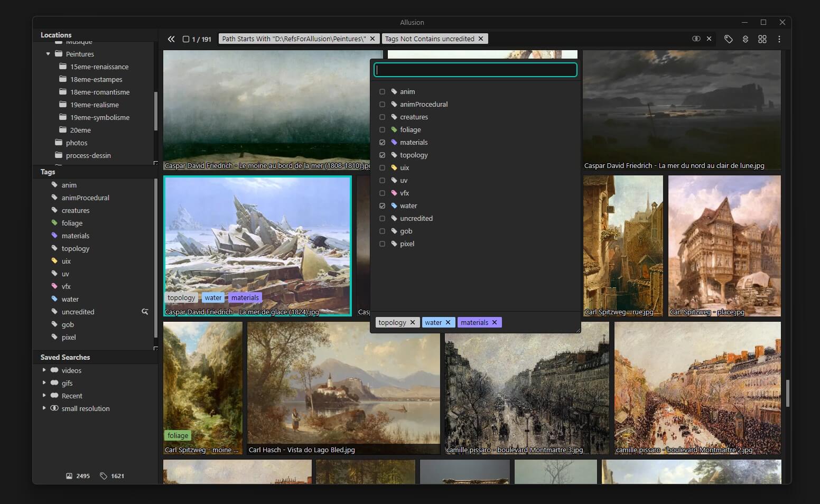Expand the videos saved search
This screenshot has width=820, height=504.
[x=44, y=370]
